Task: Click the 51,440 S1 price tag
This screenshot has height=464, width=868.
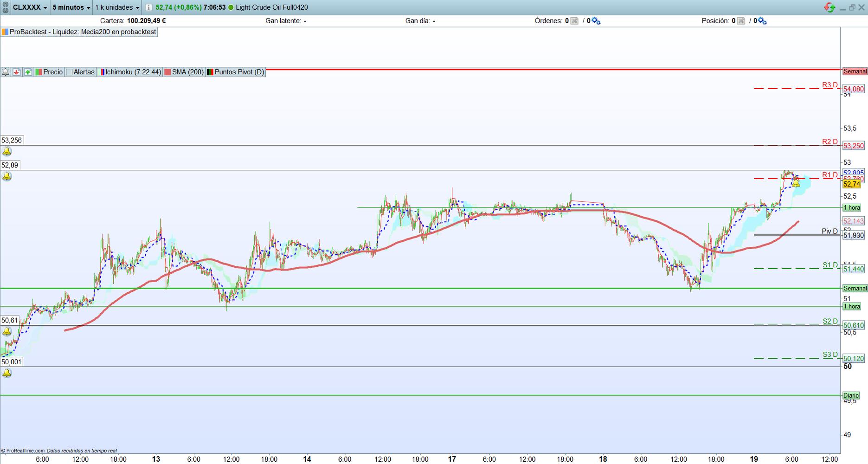Action: tap(854, 269)
